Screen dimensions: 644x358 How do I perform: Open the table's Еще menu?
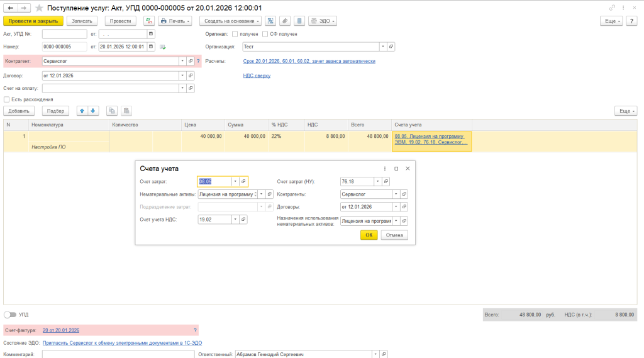tap(626, 111)
